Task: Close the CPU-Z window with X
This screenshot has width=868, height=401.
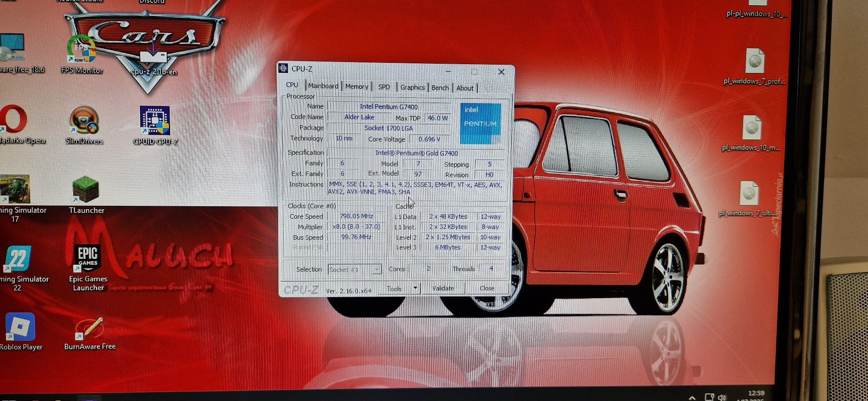Action: pos(501,72)
